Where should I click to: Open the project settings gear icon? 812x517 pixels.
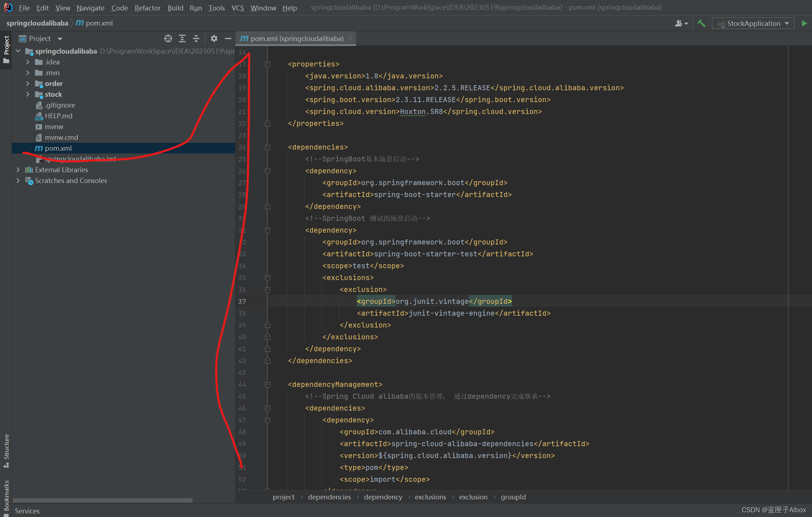click(x=213, y=38)
